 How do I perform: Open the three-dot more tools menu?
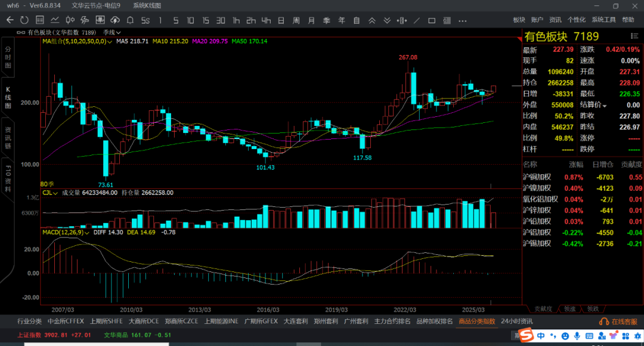click(x=462, y=20)
